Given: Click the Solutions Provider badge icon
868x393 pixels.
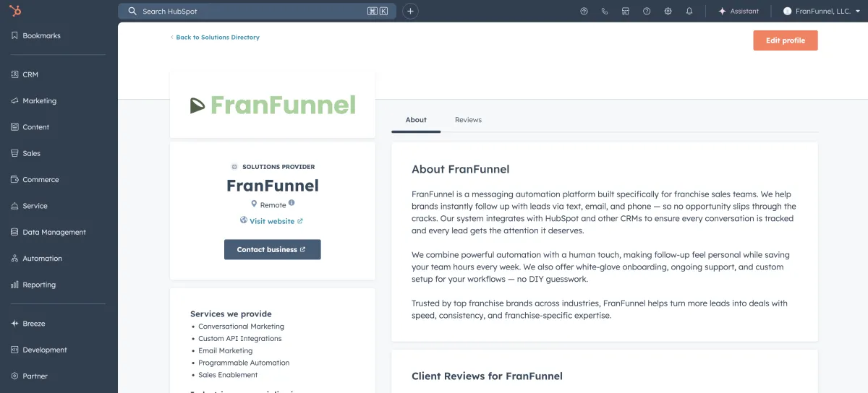Looking at the screenshot, I should 234,166.
